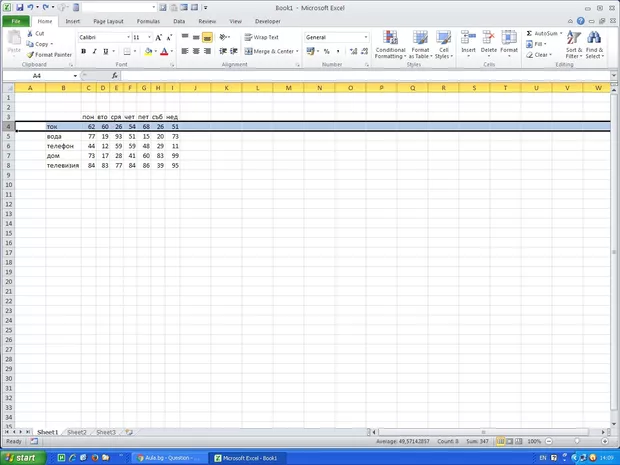The height and width of the screenshot is (465, 620).
Task: Select cell containing телевизия
Action: 63,166
